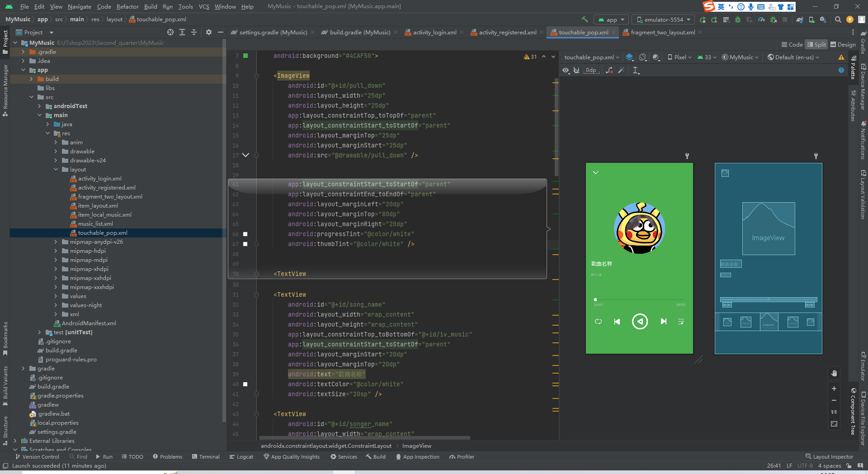Click the Make Project hammer icon
This screenshot has height=474, width=868.
585,19
